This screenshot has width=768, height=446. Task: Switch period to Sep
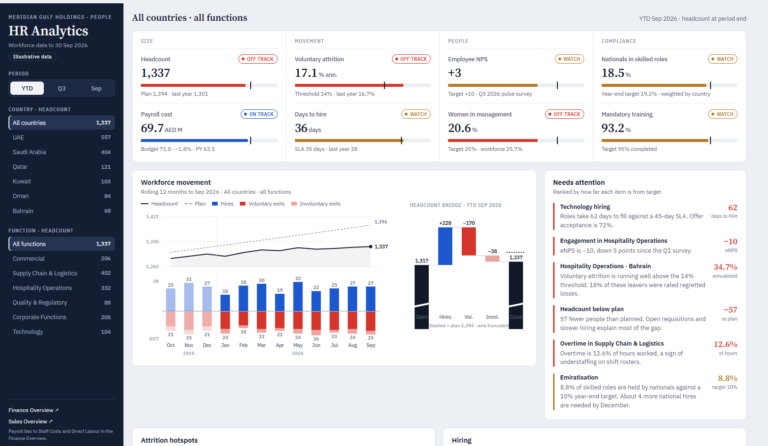pos(96,88)
